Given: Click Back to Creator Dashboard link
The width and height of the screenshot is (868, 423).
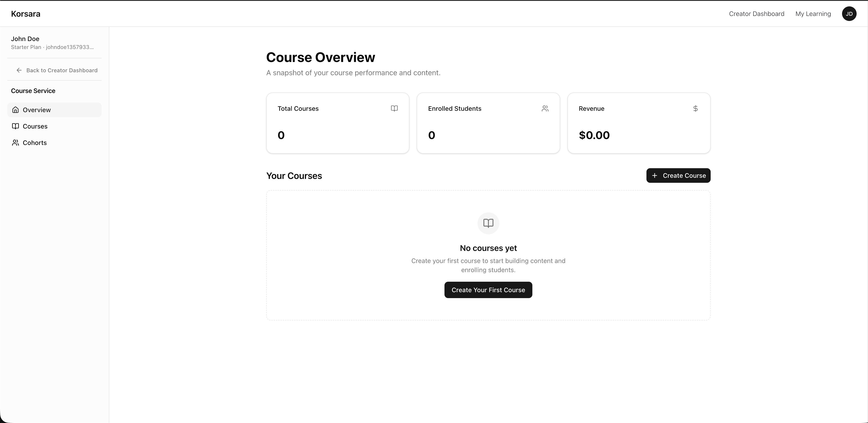Looking at the screenshot, I should click(62, 70).
